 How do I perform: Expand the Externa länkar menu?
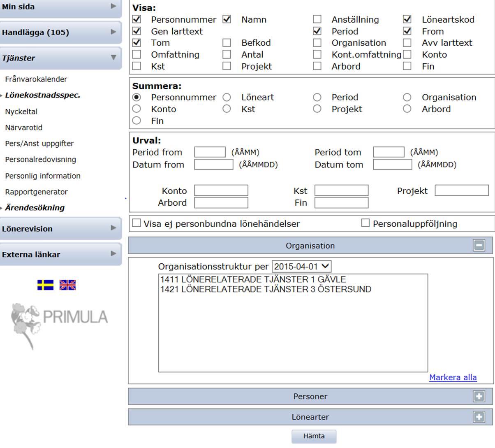click(60, 254)
